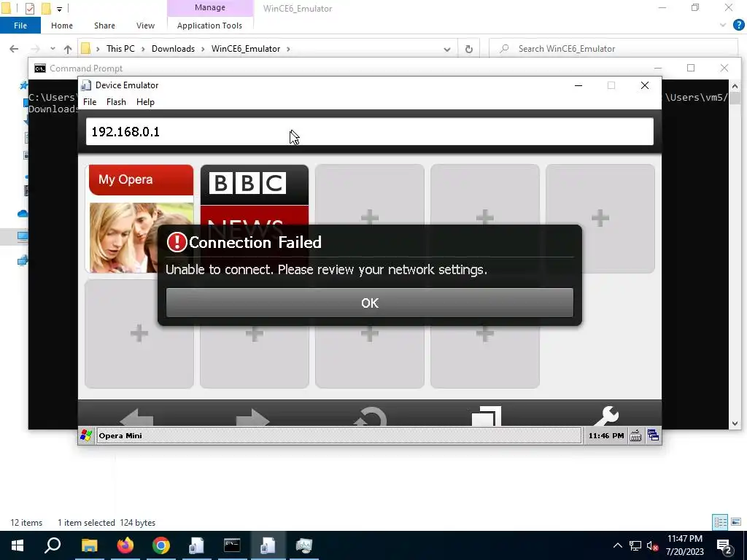Click the Device Emulator title bar icon
Screen dimensions: 747x560
(x=86, y=85)
